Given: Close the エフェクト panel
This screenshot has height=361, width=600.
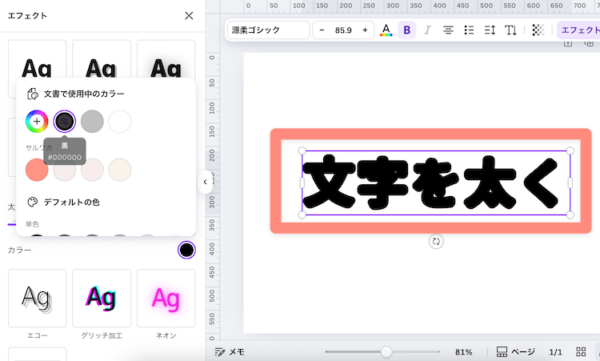Looking at the screenshot, I should pyautogui.click(x=189, y=16).
